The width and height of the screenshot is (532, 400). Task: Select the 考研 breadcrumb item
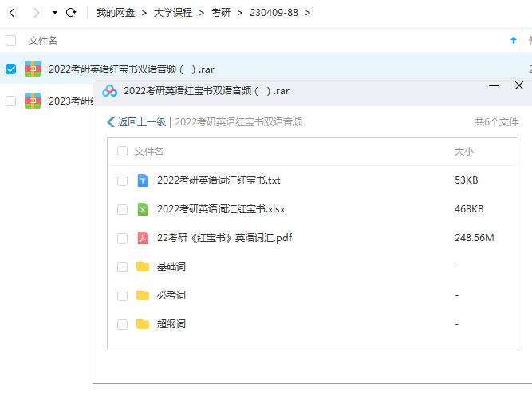click(221, 13)
